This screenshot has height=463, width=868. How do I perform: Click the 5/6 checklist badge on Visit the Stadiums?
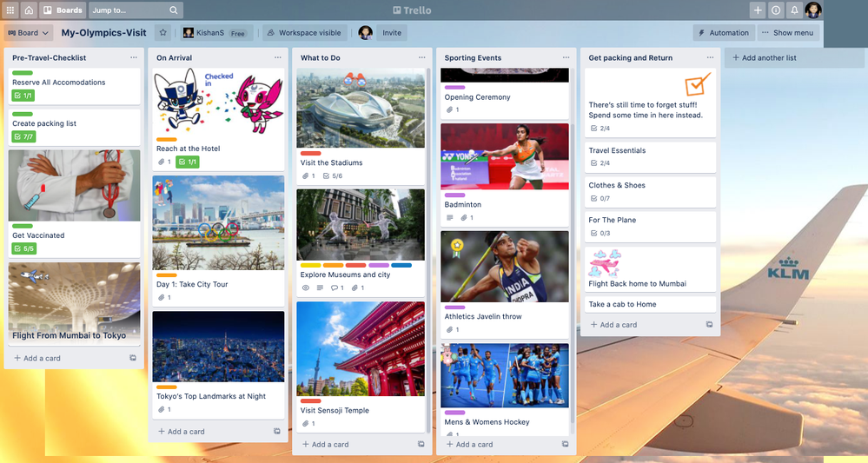(x=333, y=176)
